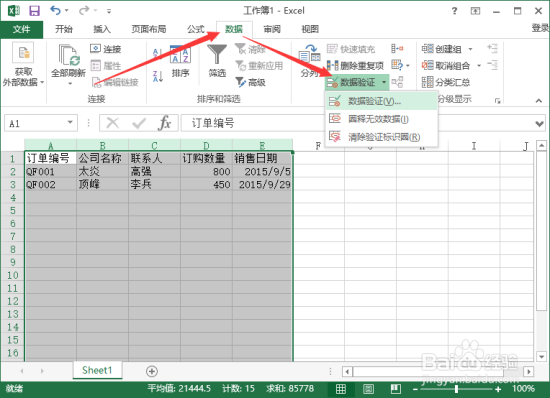Viewport: 550px width, 398px height.
Task: Switch to the 插入 Insert tab
Action: click(102, 29)
